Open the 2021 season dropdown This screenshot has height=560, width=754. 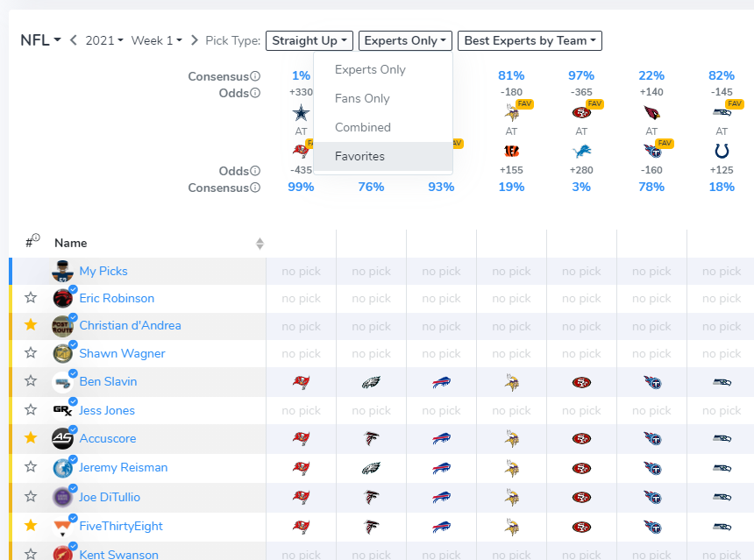tap(104, 40)
